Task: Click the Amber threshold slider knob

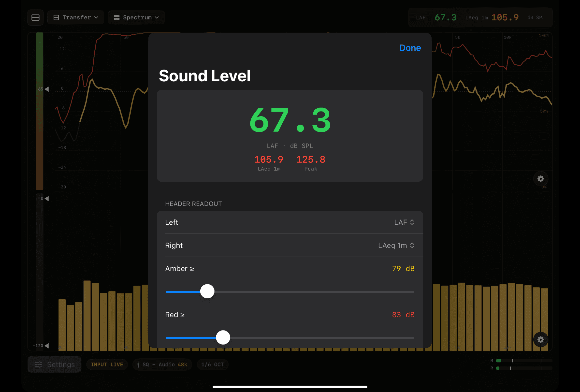Action: click(207, 291)
